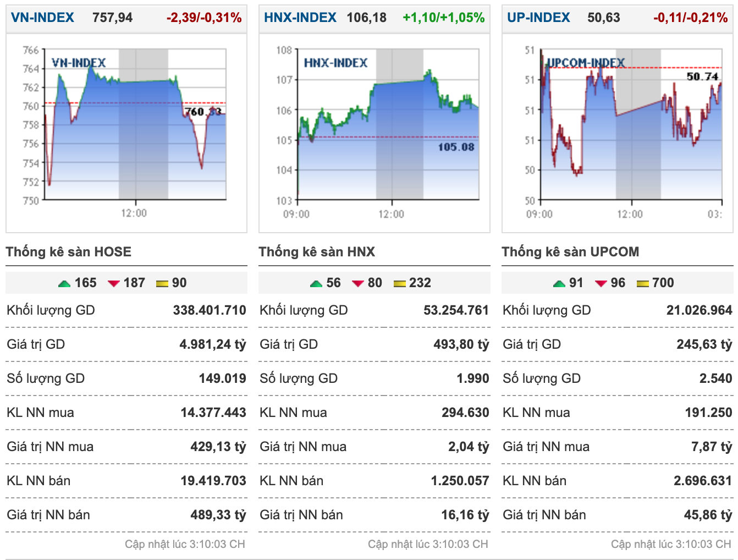738x560 pixels.
Task: Open the HNX-INDEX header link
Action: (x=300, y=18)
